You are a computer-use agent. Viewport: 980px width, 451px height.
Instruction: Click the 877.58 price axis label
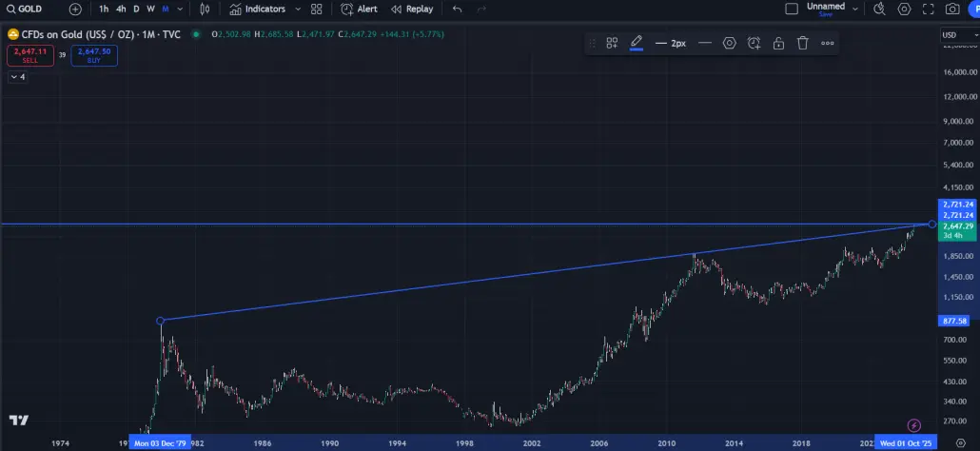(x=953, y=321)
